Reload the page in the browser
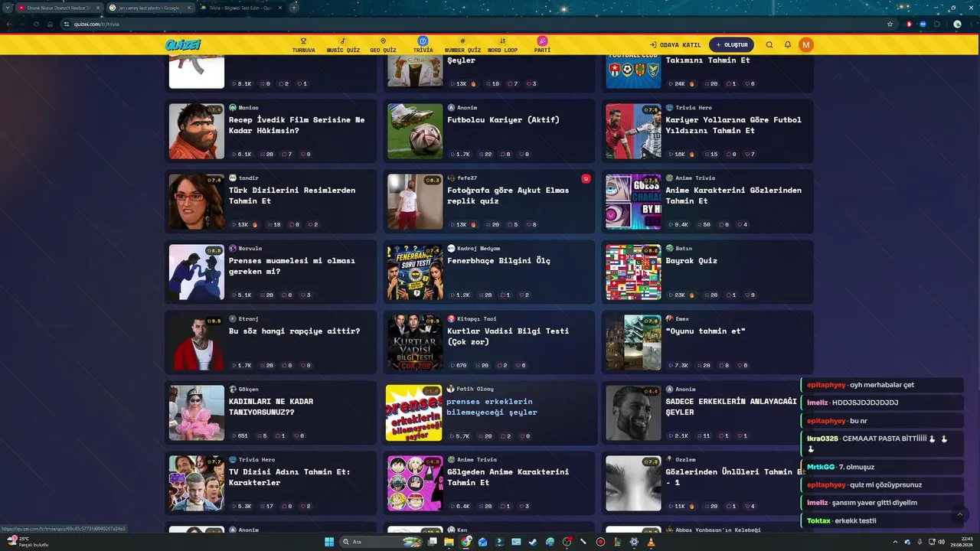The width and height of the screenshot is (980, 551). (x=35, y=24)
